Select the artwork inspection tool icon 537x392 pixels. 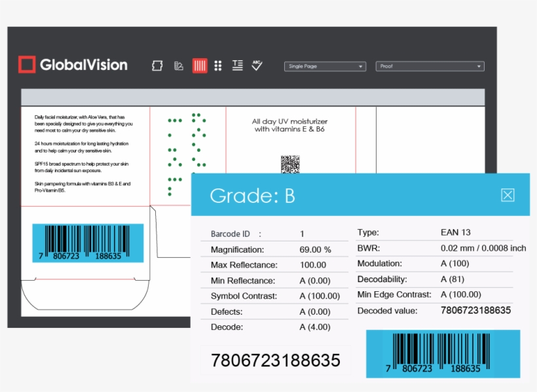tap(157, 65)
